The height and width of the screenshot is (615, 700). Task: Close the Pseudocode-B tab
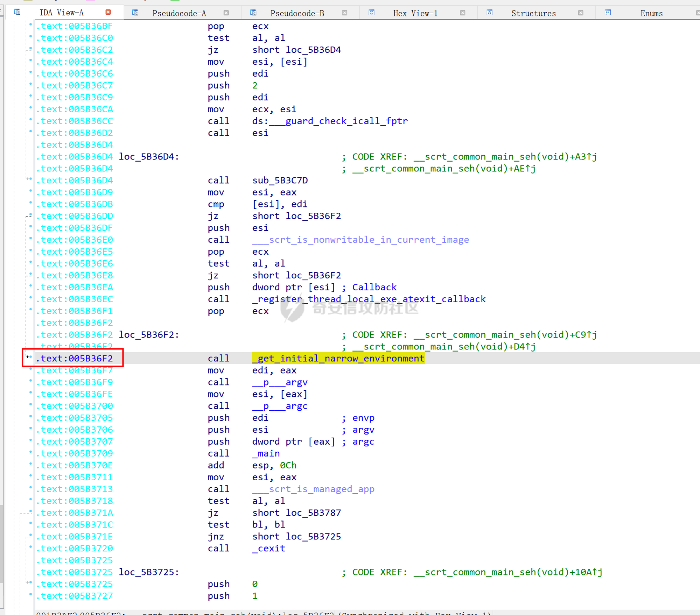coord(344,13)
